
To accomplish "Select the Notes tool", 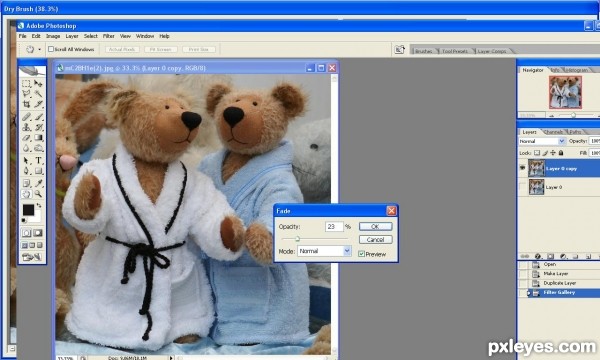I will (x=26, y=184).
